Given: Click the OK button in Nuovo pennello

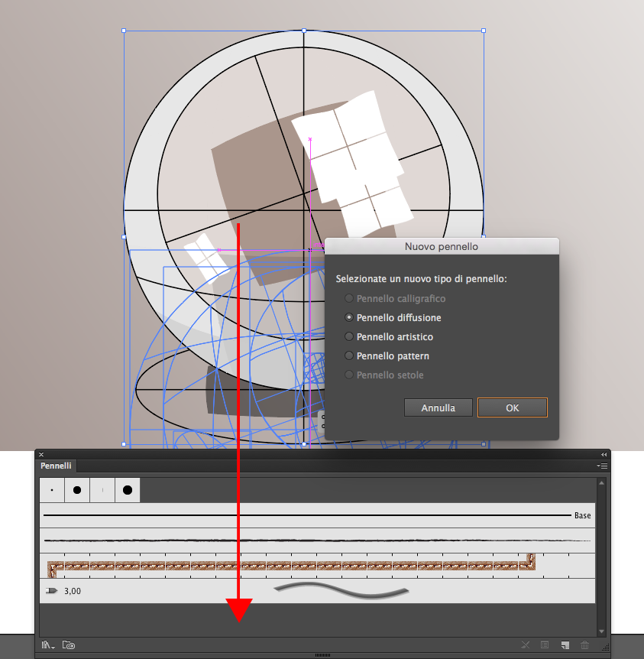Looking at the screenshot, I should tap(513, 407).
